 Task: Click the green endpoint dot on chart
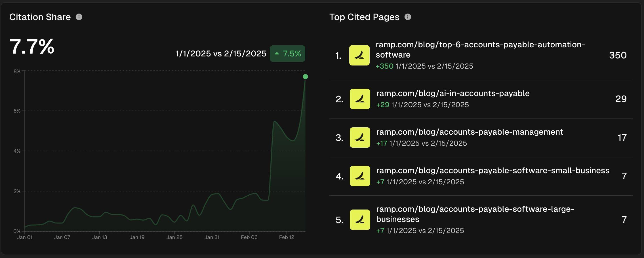(x=305, y=77)
